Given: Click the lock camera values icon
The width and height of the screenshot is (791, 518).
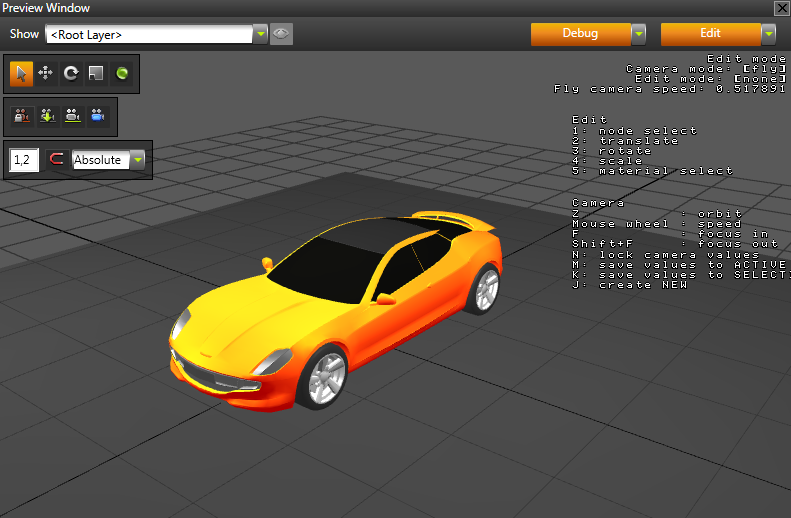Looking at the screenshot, I should click(21, 116).
